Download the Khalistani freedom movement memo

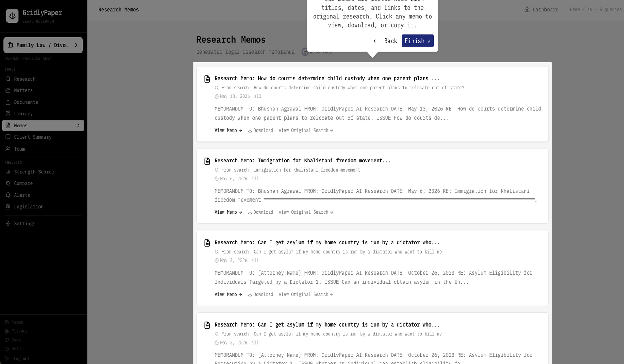(x=261, y=212)
